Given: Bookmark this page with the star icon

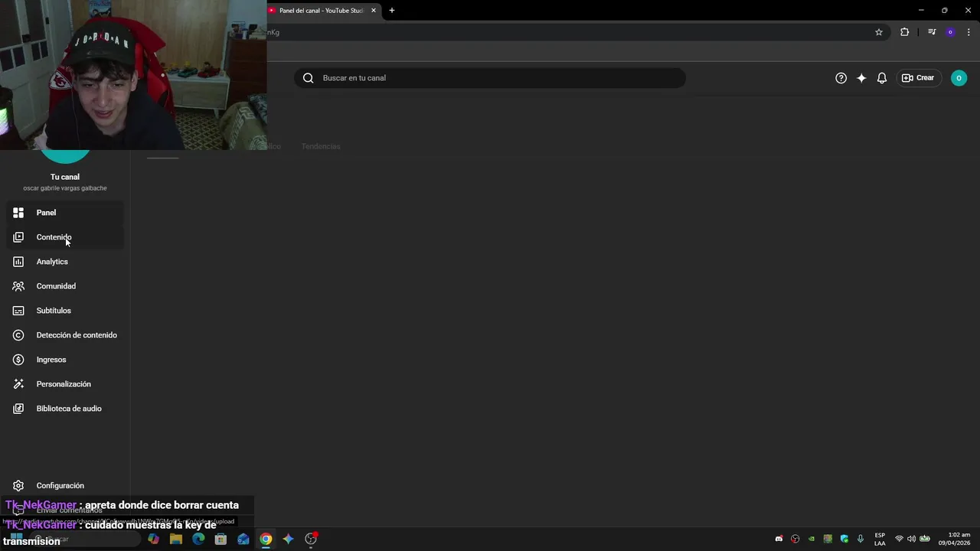Looking at the screenshot, I should [879, 32].
